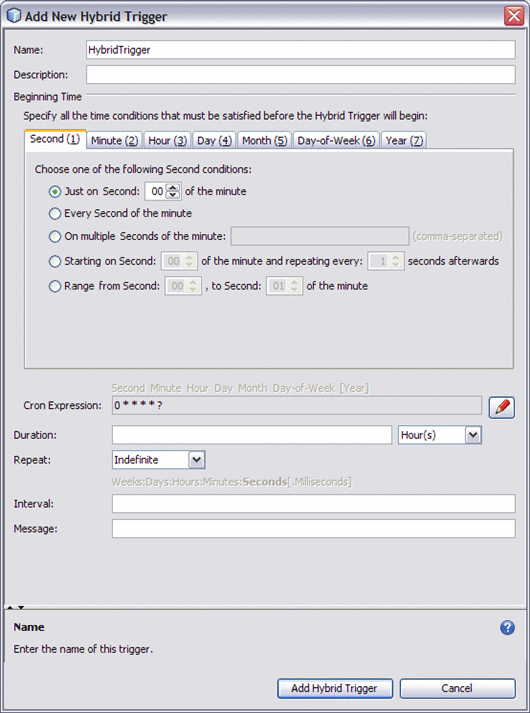
Task: Click the cube icon in title bar
Action: pyautogui.click(x=14, y=15)
